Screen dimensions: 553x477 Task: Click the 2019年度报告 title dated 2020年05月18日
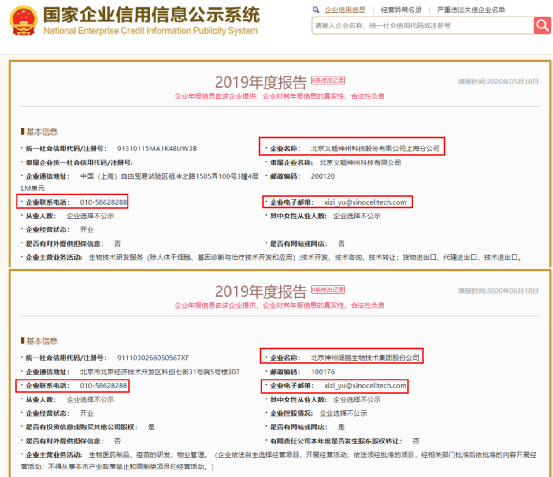click(x=261, y=82)
